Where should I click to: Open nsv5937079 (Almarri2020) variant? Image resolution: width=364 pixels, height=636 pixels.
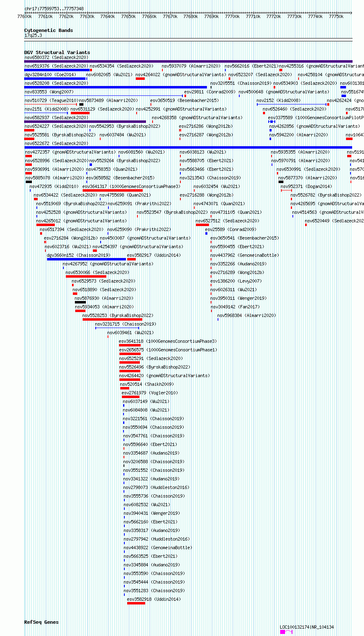tap(191, 66)
